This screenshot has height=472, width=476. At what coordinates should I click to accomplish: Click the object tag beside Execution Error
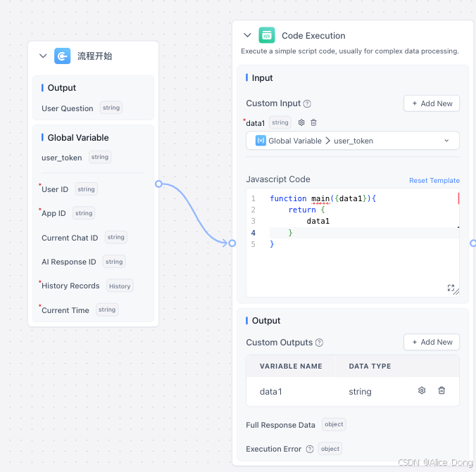330,449
